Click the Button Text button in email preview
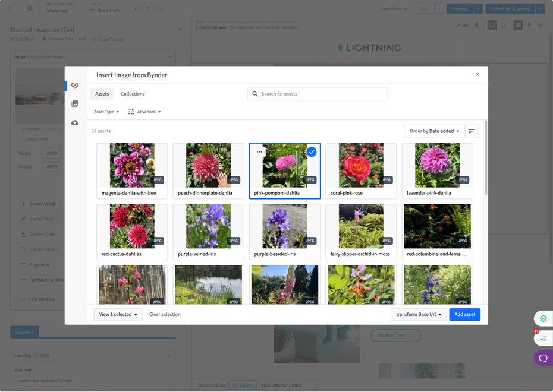 pos(395,336)
